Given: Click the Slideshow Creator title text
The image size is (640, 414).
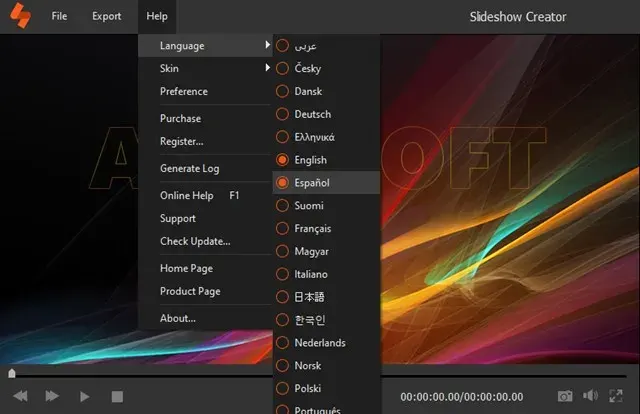Looking at the screenshot, I should coord(518,17).
